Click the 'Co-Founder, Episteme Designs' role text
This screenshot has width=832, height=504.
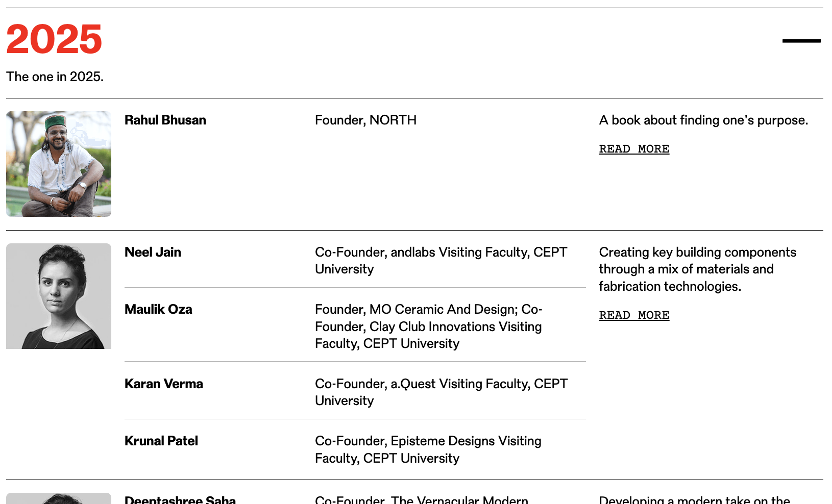428,449
